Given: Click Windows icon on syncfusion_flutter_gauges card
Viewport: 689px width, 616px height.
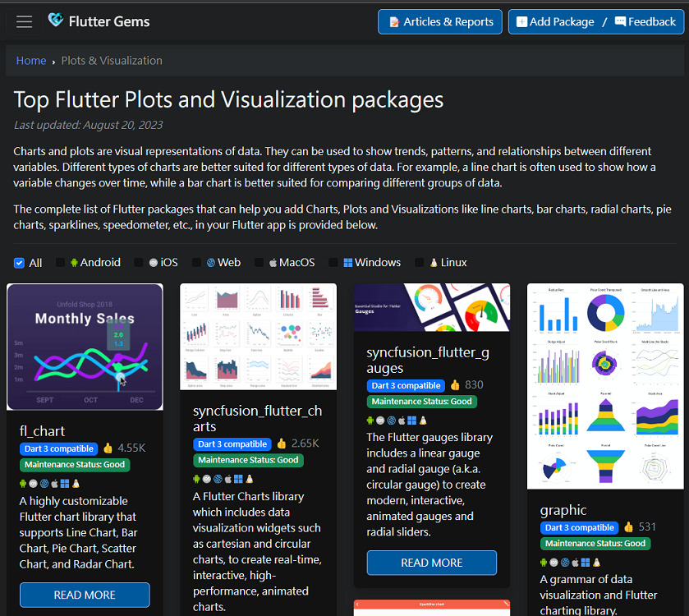Looking at the screenshot, I should click(412, 421).
